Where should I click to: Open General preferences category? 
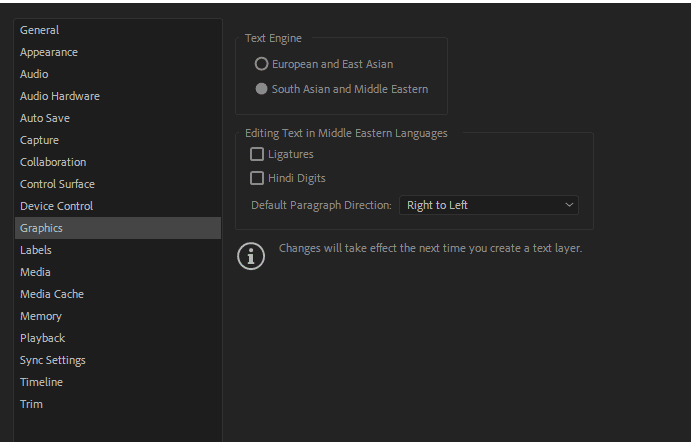(40, 30)
